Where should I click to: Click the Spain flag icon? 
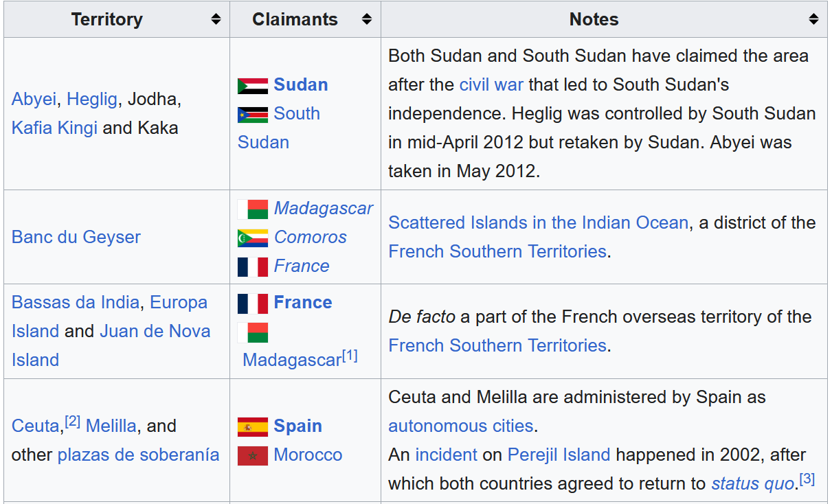252,426
